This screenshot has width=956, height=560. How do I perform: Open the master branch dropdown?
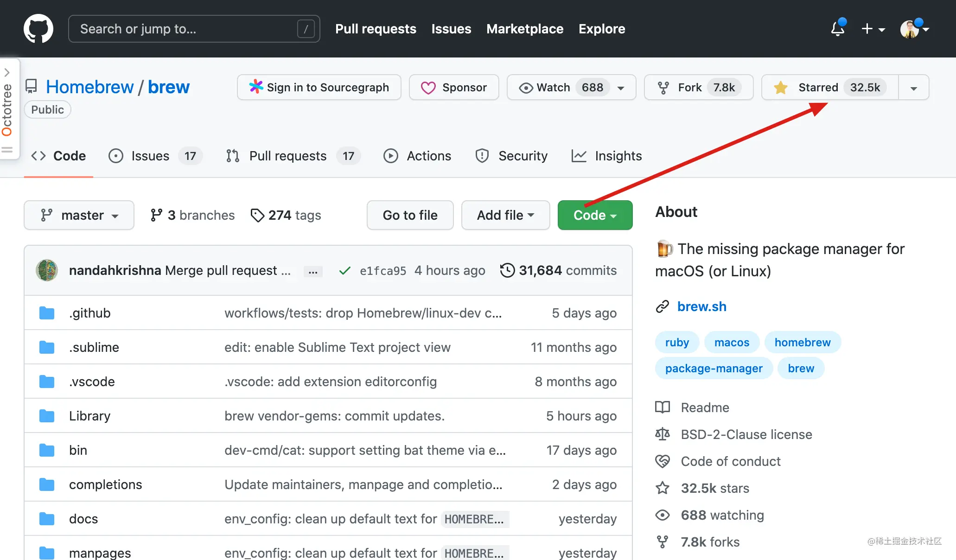tap(79, 215)
